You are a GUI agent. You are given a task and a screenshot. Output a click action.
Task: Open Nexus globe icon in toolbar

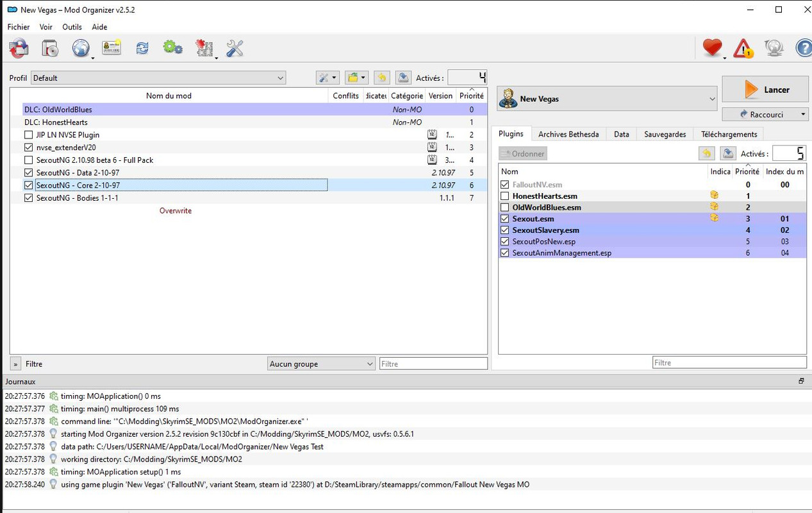81,48
